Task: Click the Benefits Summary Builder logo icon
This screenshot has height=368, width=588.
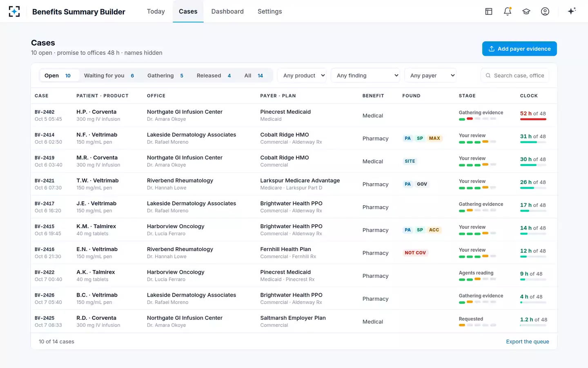Action: (x=14, y=11)
